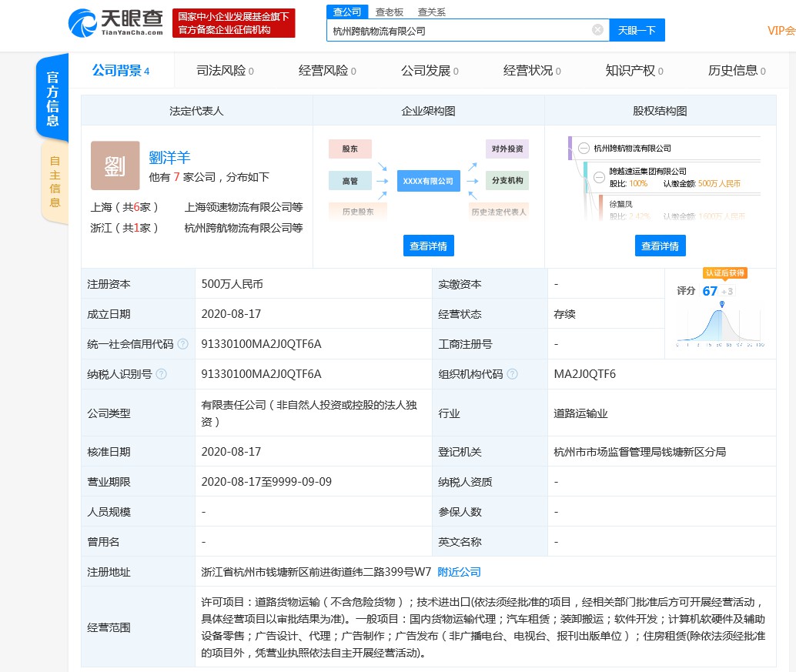This screenshot has height=672, width=796.
Task: Click industry value 道路运输业
Action: pos(580,413)
